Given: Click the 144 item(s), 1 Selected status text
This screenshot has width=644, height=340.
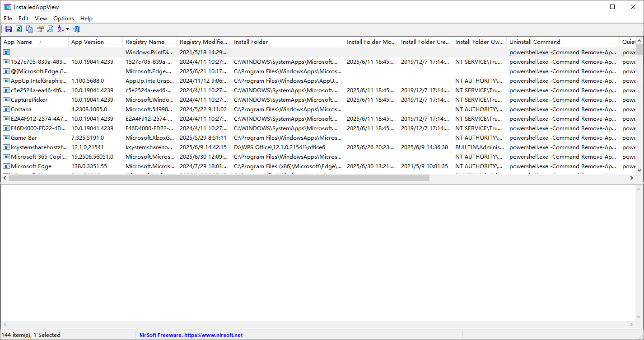Looking at the screenshot, I should (32, 335).
